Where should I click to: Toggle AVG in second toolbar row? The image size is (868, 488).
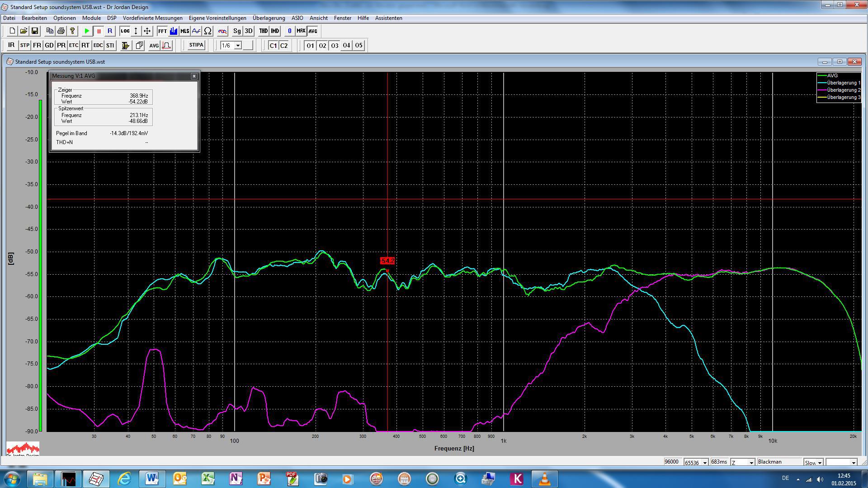click(154, 45)
